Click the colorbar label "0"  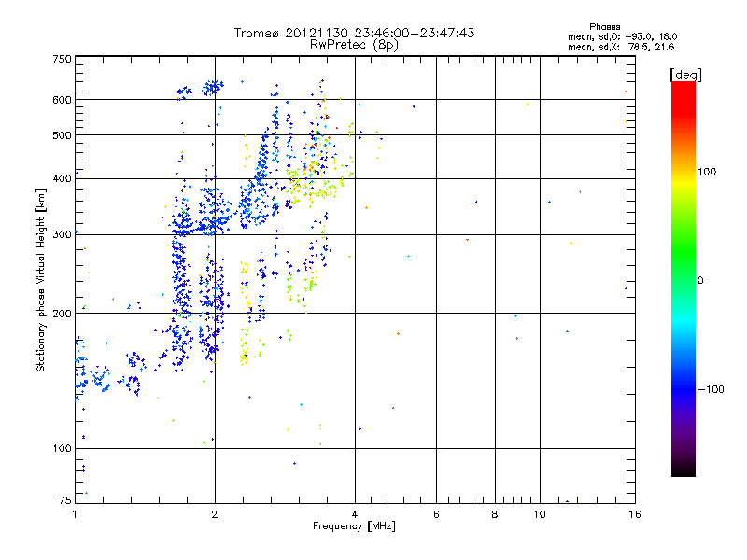(700, 280)
